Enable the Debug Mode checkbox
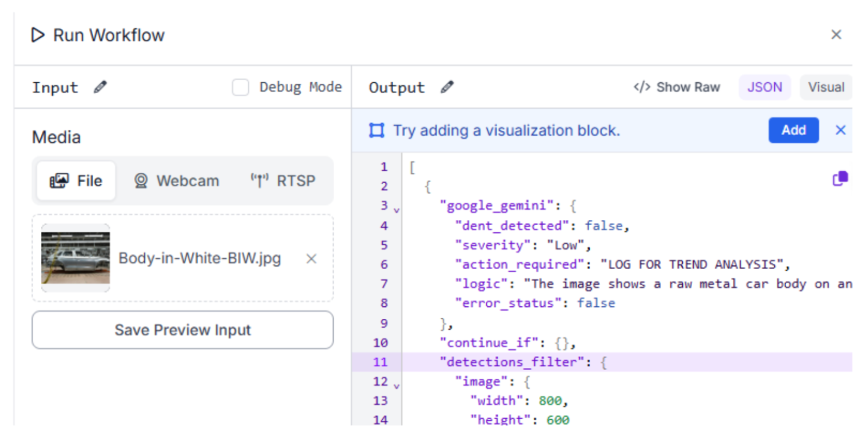Image resolution: width=868 pixels, height=448 pixels. point(240,87)
